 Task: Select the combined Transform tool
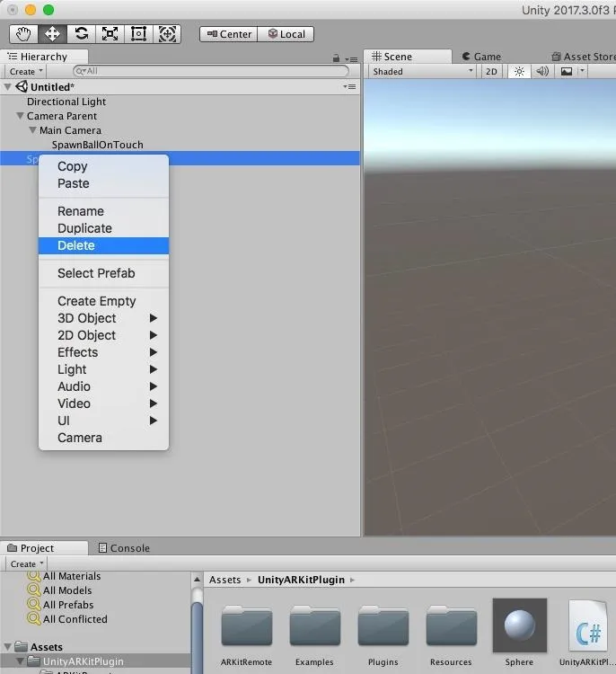[x=167, y=33]
